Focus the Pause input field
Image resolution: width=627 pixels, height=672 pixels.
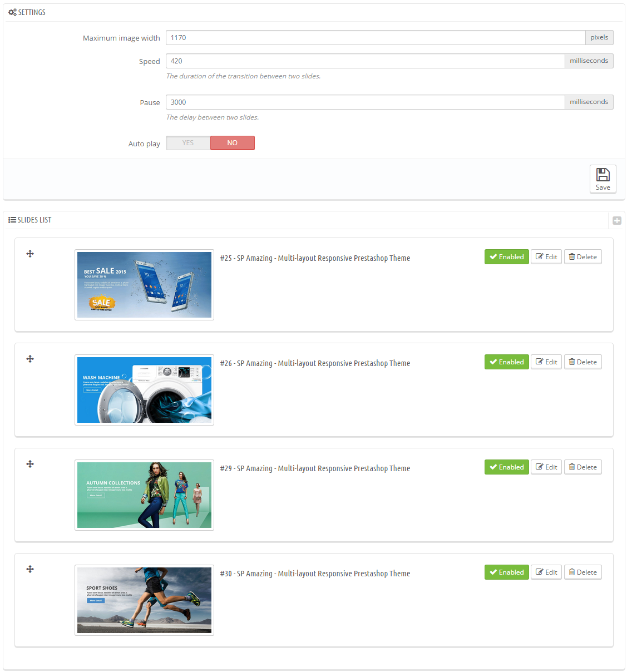coord(365,102)
